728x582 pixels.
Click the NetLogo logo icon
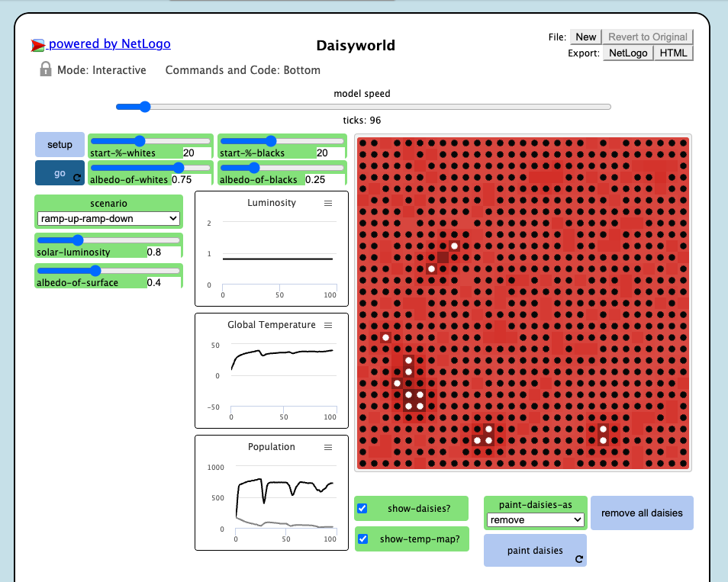pyautogui.click(x=37, y=44)
